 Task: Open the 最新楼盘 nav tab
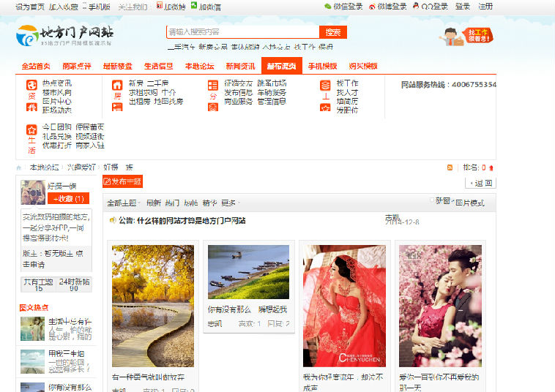[117, 66]
